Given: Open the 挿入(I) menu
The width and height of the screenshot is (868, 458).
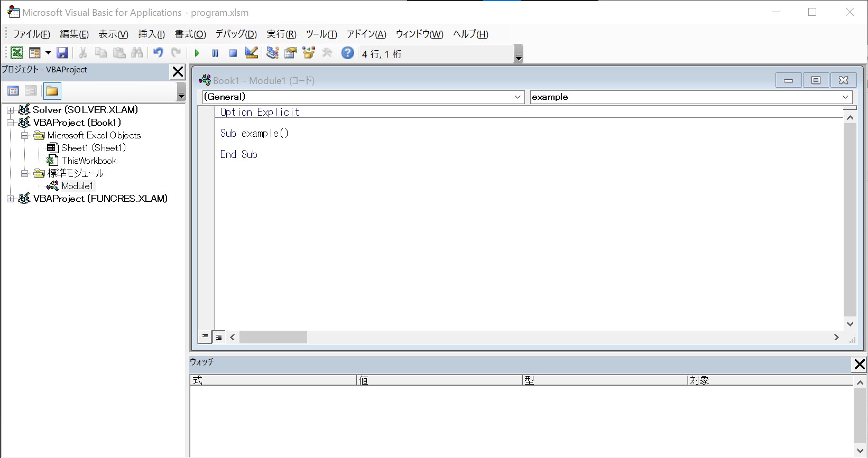Looking at the screenshot, I should click(151, 34).
